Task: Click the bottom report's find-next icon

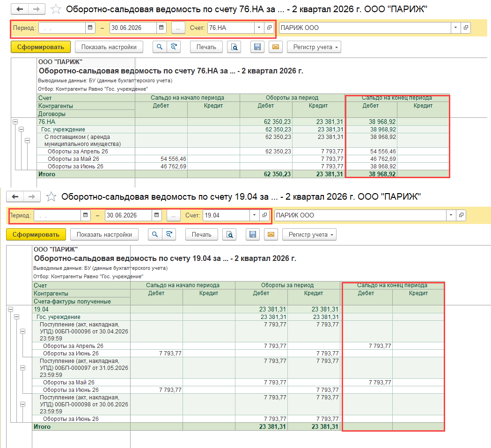Action: pos(169,234)
